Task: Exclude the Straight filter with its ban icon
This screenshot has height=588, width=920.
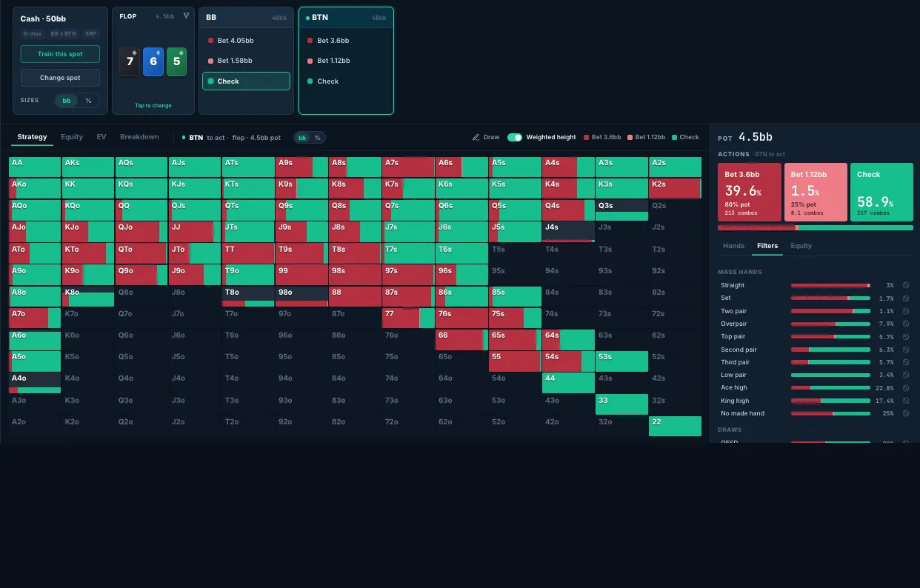Action: click(905, 285)
